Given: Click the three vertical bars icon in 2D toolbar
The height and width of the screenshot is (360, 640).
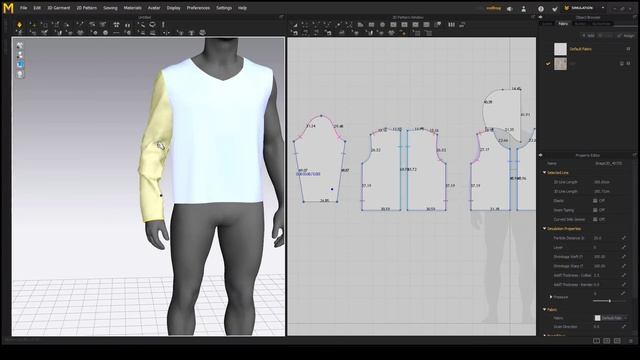Looking at the screenshot, I should tap(451, 25).
